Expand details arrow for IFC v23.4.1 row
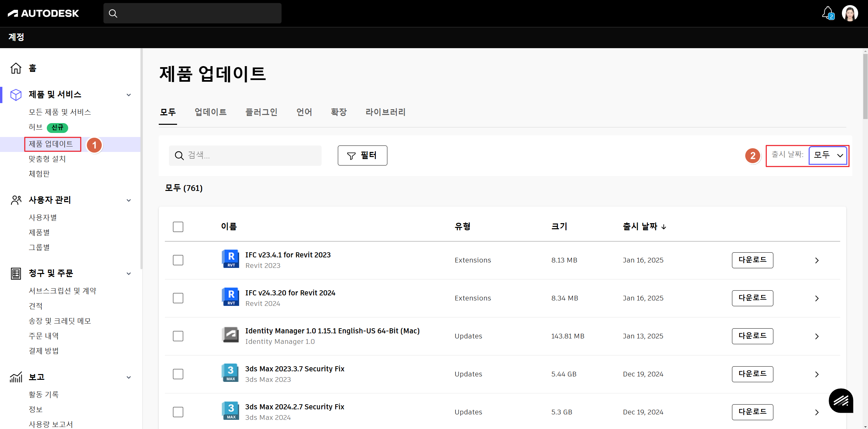This screenshot has width=868, height=429. [817, 260]
